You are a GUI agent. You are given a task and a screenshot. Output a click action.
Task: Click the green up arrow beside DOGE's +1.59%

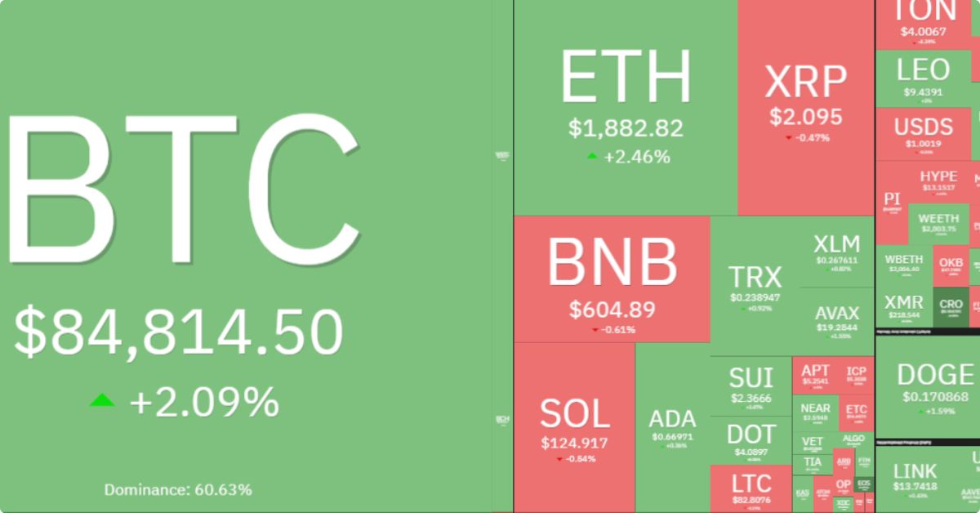click(x=920, y=411)
